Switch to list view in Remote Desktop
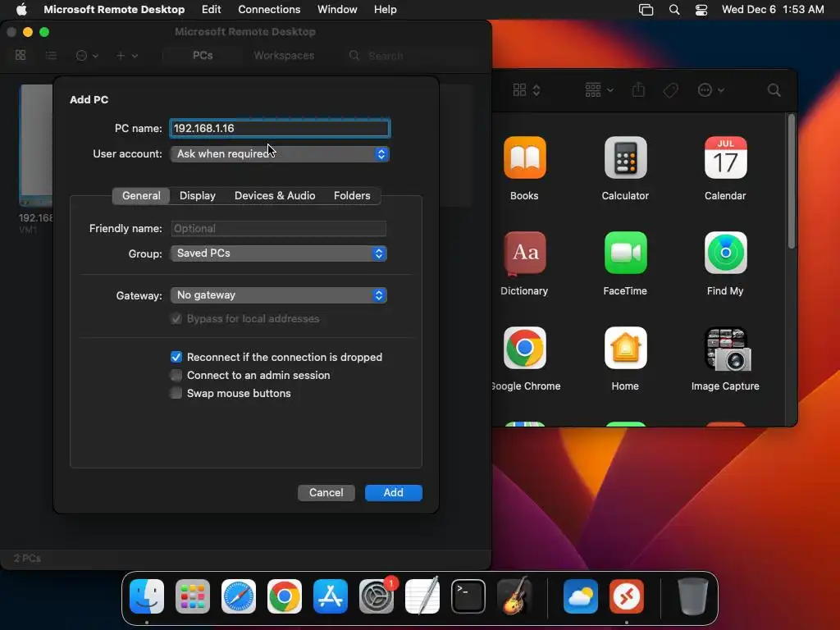 51,55
